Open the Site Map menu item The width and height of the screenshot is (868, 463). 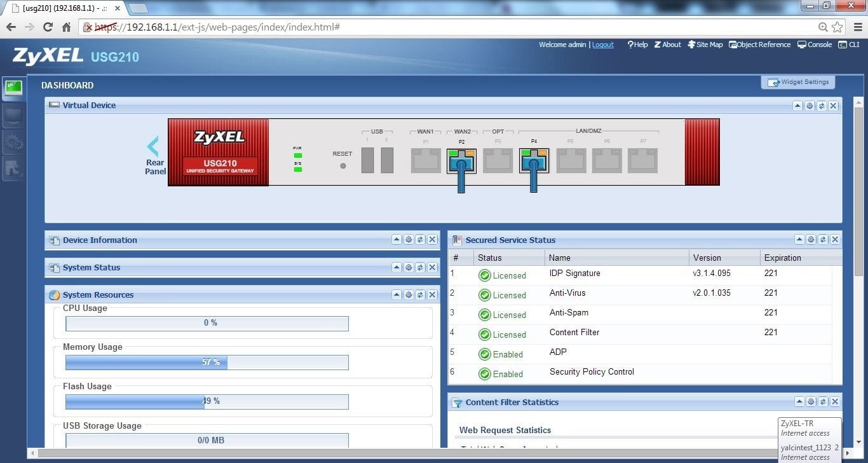705,45
